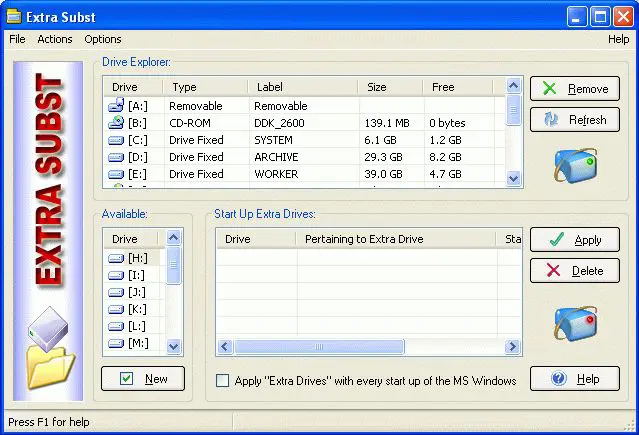Select the removable drive A: icon
The image size is (639, 435).
tap(116, 106)
